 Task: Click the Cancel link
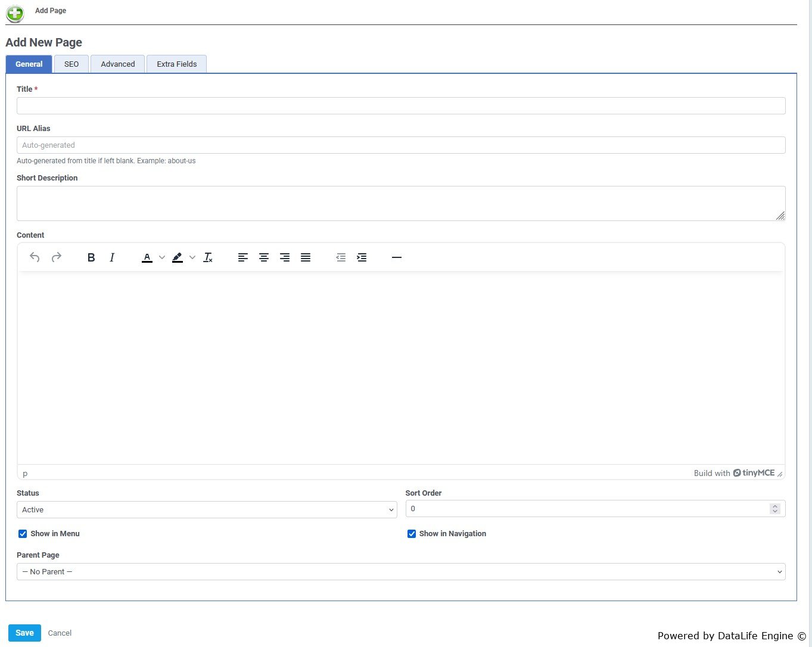tap(60, 633)
